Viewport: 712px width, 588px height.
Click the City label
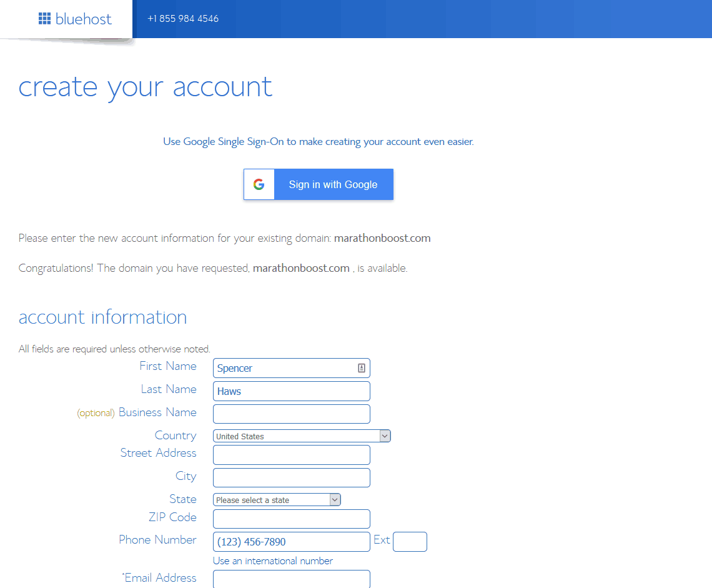[x=186, y=476]
